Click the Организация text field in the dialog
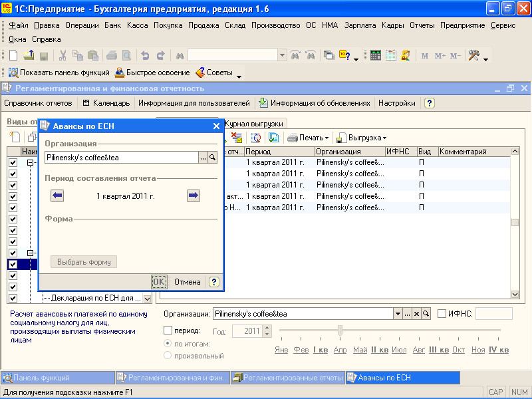This screenshot has width=532, height=399. (122, 158)
